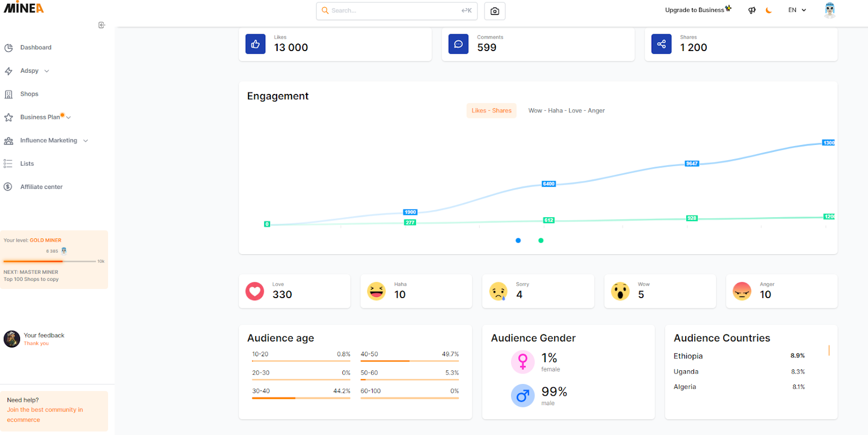Viewport: 868px width, 435px height.
Task: Select the Likes - Shares chart tab
Action: tap(492, 111)
